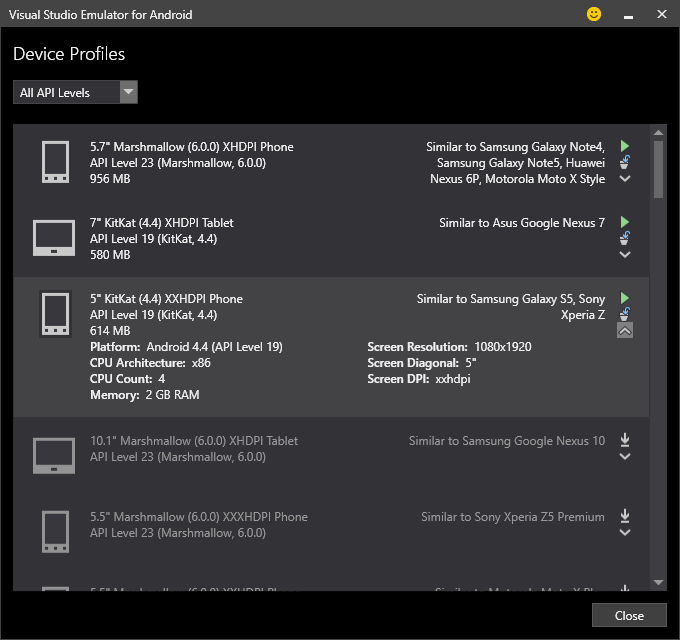The image size is (680, 640).
Task: Run the 5" KitKat XXHDPI Phone emulator
Action: [x=624, y=298]
